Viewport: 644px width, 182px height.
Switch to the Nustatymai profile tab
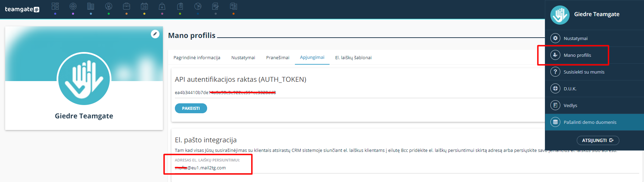point(243,57)
